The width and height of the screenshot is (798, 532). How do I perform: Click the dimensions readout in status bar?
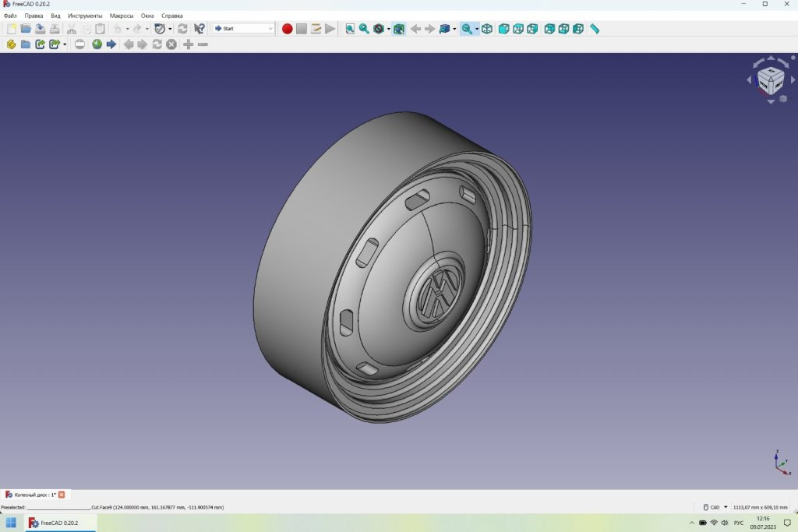tap(762, 507)
